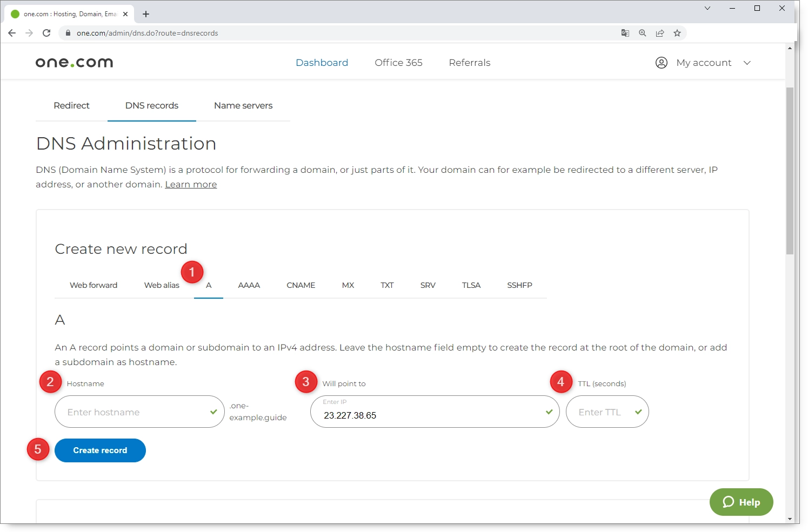This screenshot has width=808, height=532.
Task: Click the Create record button
Action: (100, 450)
